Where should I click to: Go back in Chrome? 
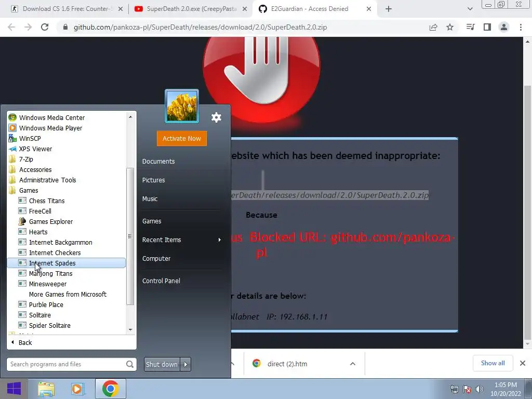click(11, 27)
